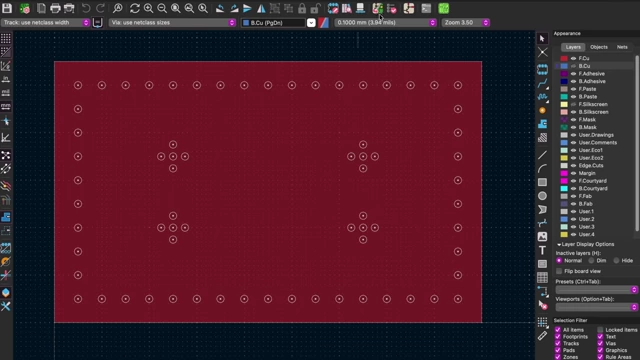Zoom out of the canvas
The image size is (640, 360).
coord(162,8)
